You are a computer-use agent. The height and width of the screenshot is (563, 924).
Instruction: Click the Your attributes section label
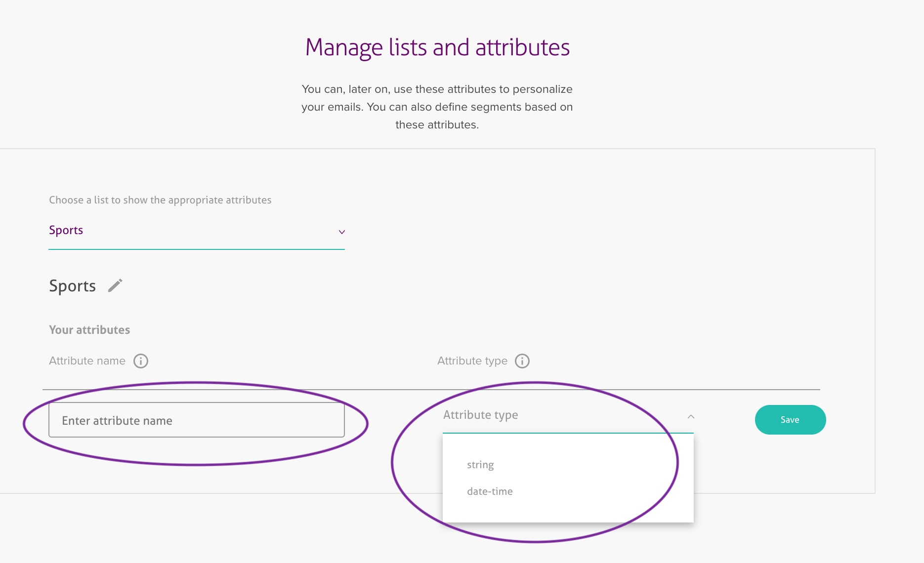point(89,330)
